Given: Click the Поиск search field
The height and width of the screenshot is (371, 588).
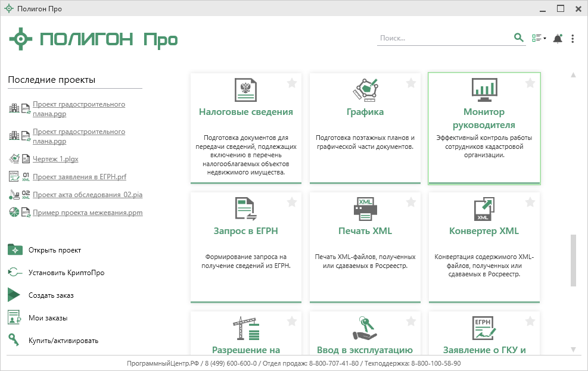Looking at the screenshot, I should point(444,38).
